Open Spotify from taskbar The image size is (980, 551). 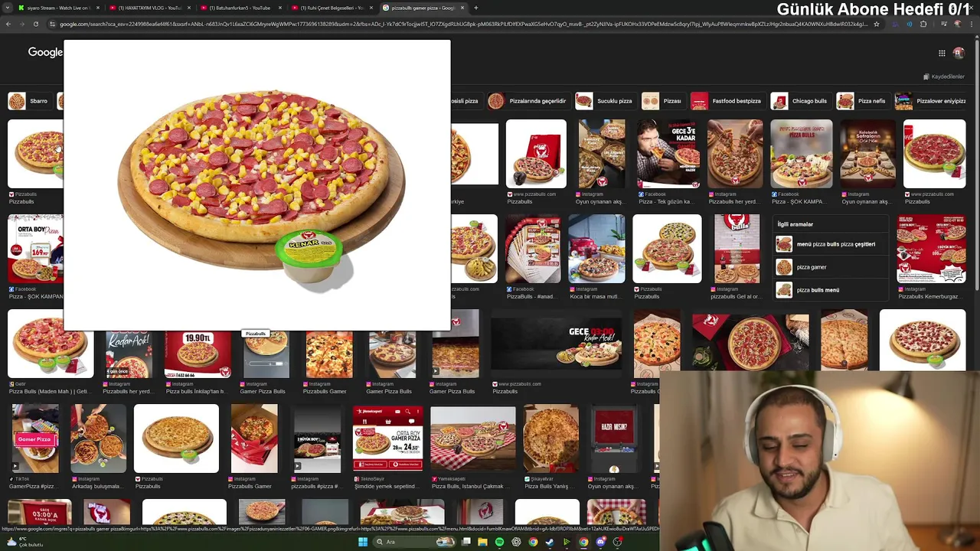[x=499, y=542]
